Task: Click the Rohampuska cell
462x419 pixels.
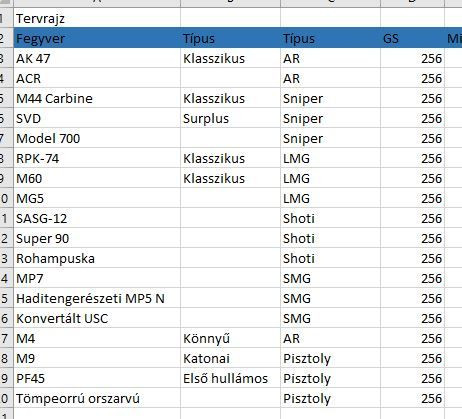Action: 97,258
